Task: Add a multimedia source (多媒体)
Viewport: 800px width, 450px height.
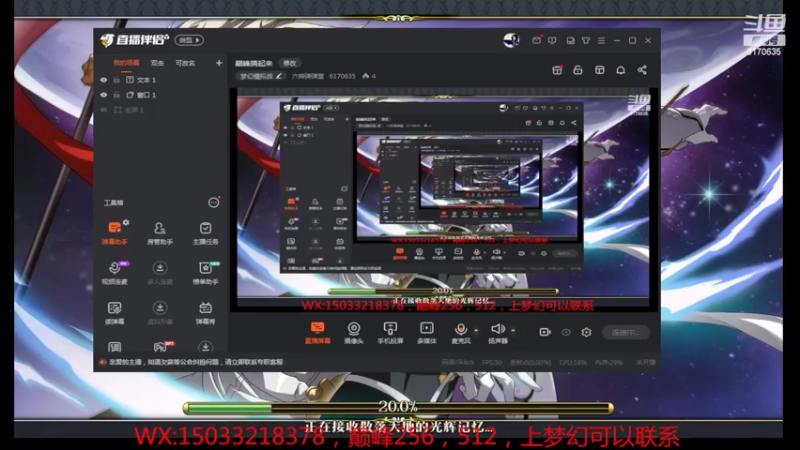Action: 427,333
